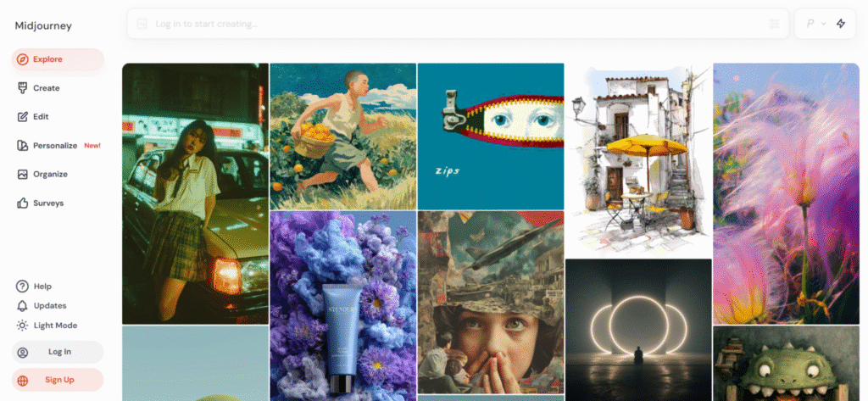Open the Create brush icon
Image resolution: width=868 pixels, height=401 pixels.
22,88
